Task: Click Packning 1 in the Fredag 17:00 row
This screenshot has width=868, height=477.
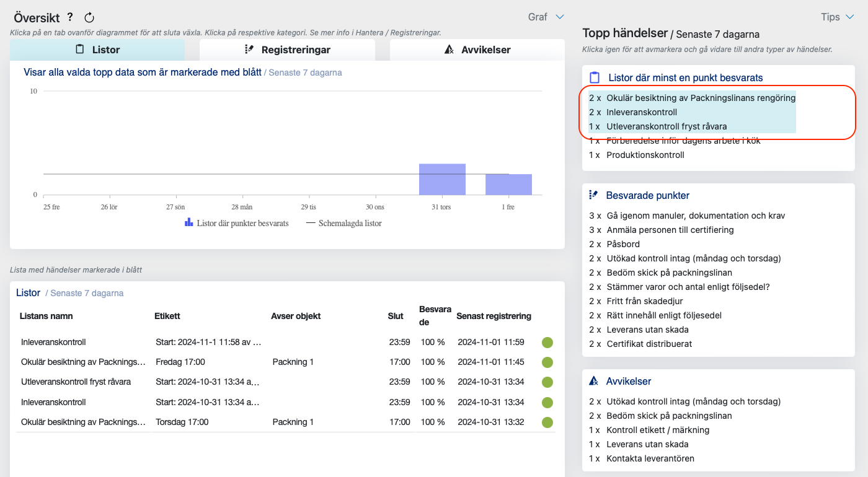Action: [x=293, y=362]
